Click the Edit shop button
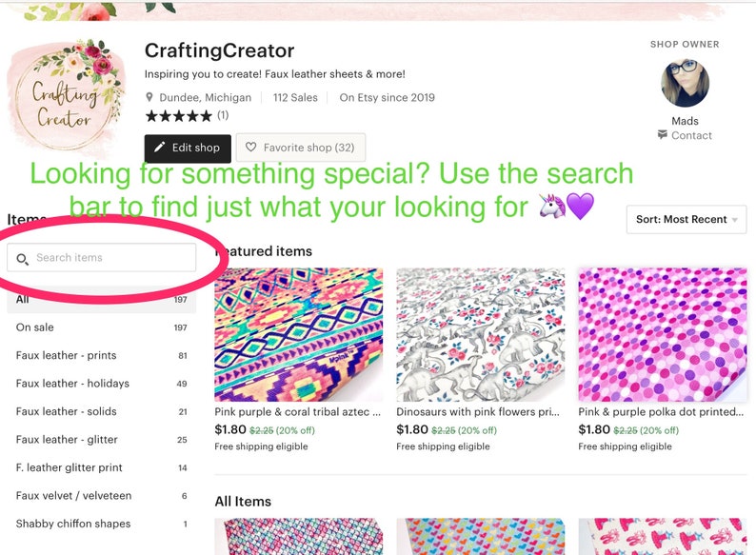 (188, 149)
